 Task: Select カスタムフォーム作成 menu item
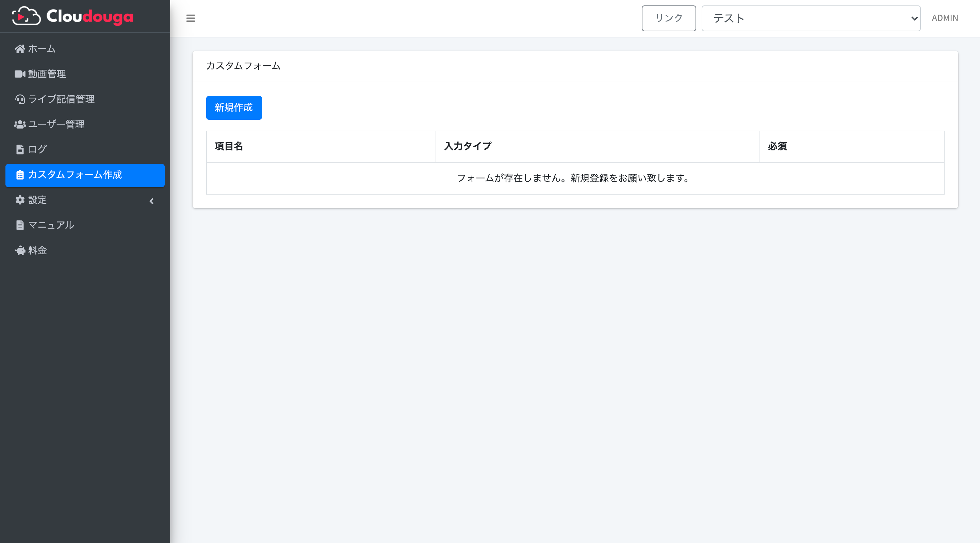point(85,175)
